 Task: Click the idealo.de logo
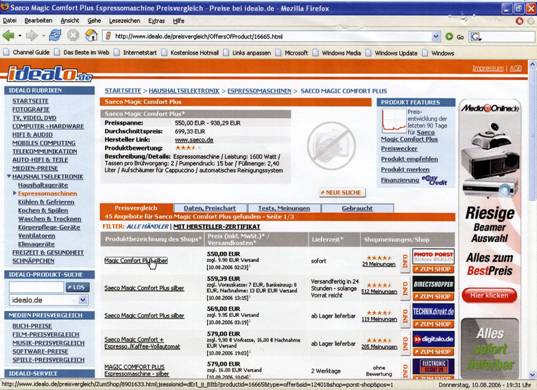(50, 74)
